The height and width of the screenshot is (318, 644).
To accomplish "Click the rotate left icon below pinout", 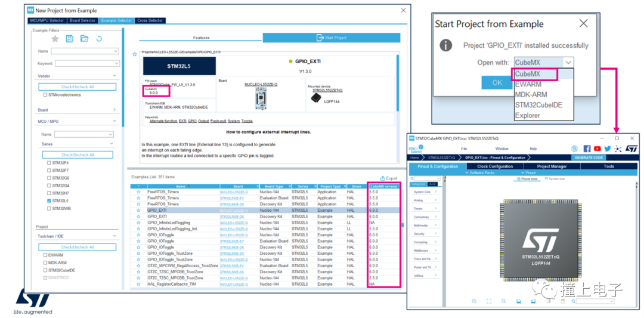I will pos(519,301).
